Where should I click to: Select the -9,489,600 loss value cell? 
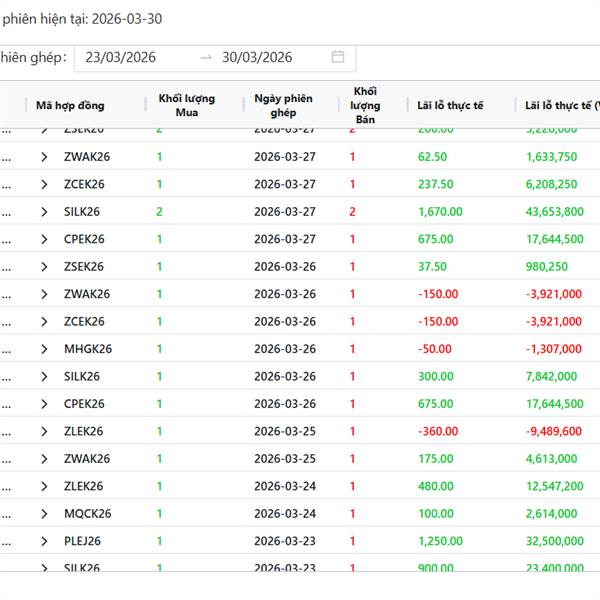(553, 431)
